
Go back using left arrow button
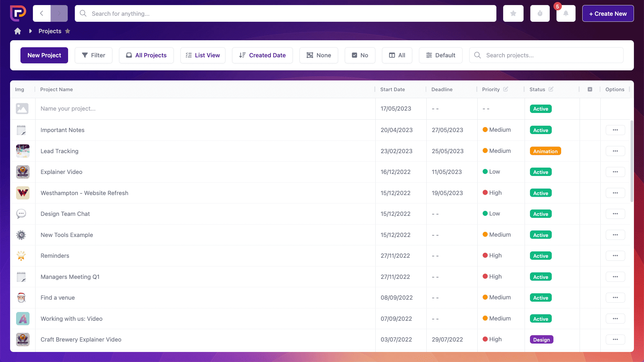pos(42,13)
